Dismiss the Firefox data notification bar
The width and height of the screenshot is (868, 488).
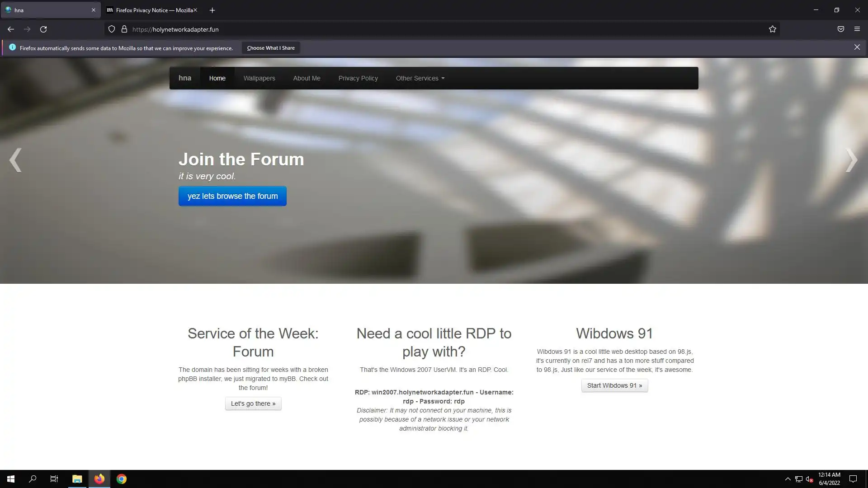857,47
